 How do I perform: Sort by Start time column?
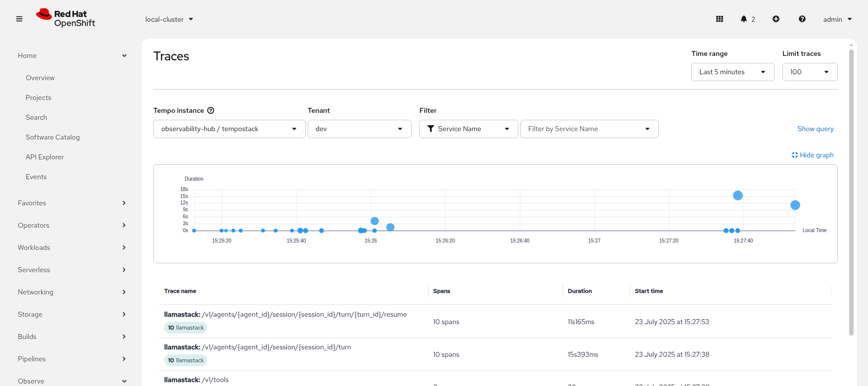click(x=649, y=291)
